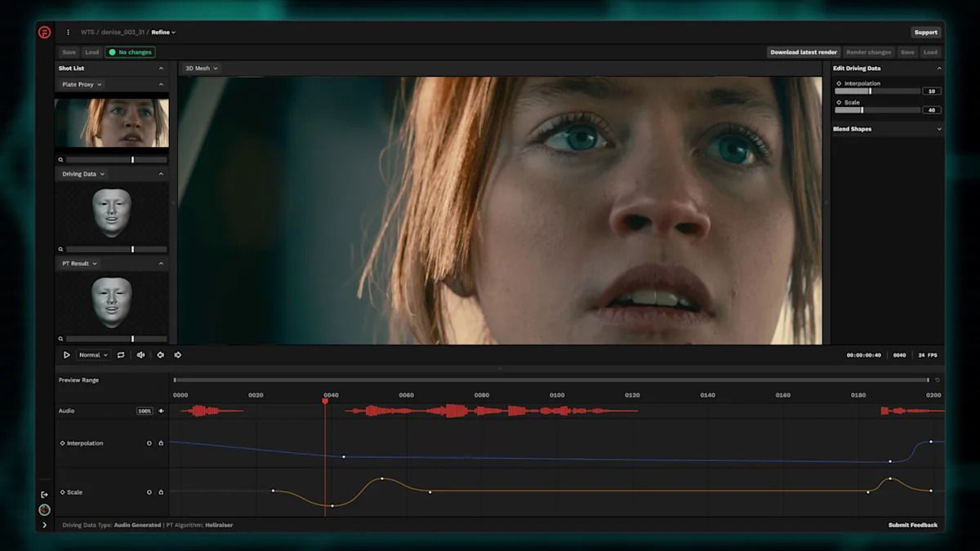The width and height of the screenshot is (980, 551).
Task: Mute audio in the playback toolbar
Action: pos(140,354)
